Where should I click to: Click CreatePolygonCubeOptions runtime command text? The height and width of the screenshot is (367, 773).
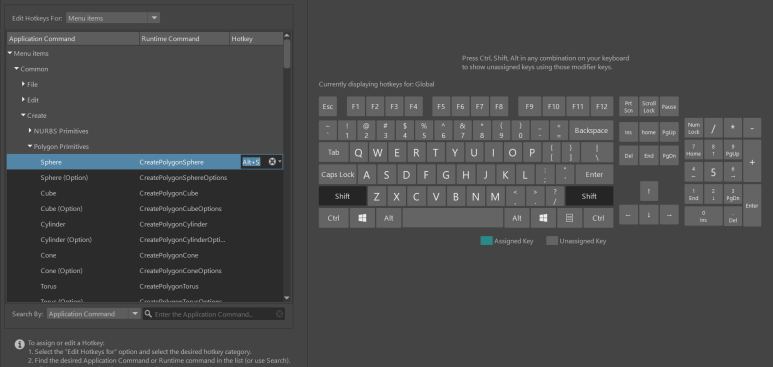(180, 209)
